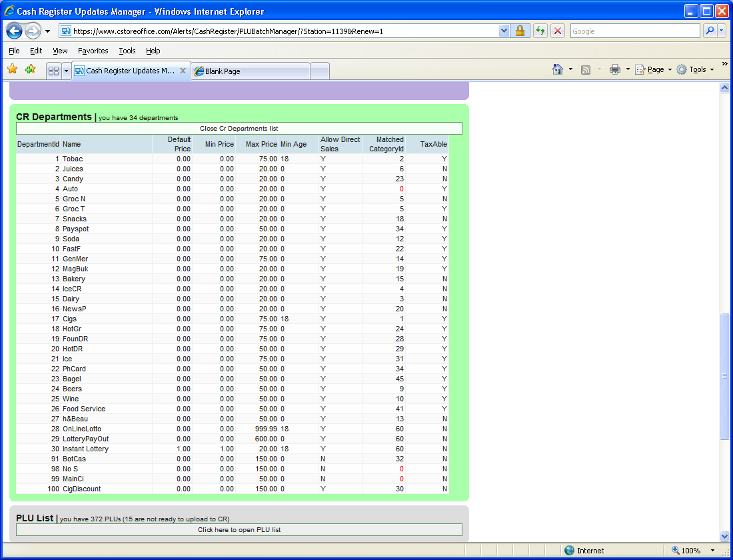Click the Refresh page icon
This screenshot has height=560, width=733.
[540, 31]
